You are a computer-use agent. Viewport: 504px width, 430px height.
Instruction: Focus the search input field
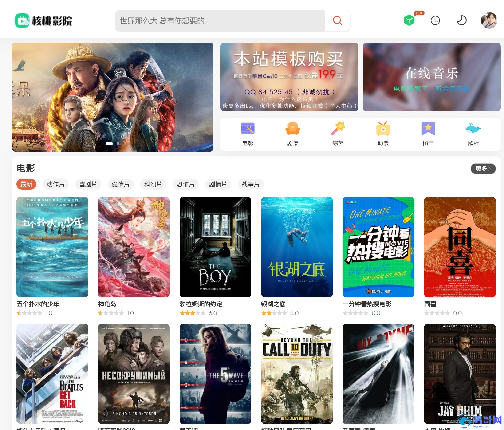click(x=220, y=20)
